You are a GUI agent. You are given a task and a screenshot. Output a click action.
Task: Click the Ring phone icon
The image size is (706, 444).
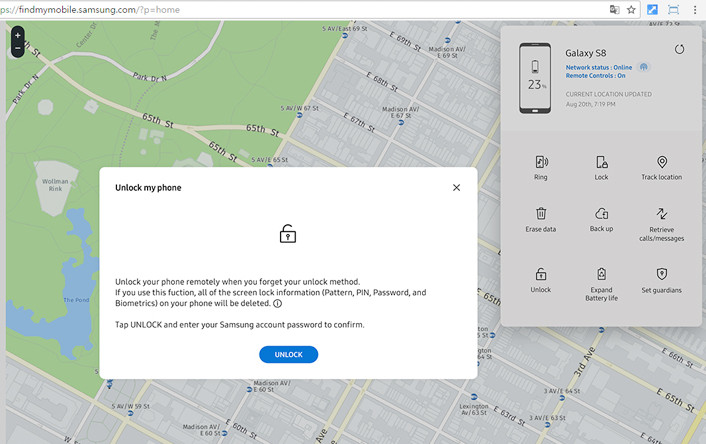(x=541, y=162)
